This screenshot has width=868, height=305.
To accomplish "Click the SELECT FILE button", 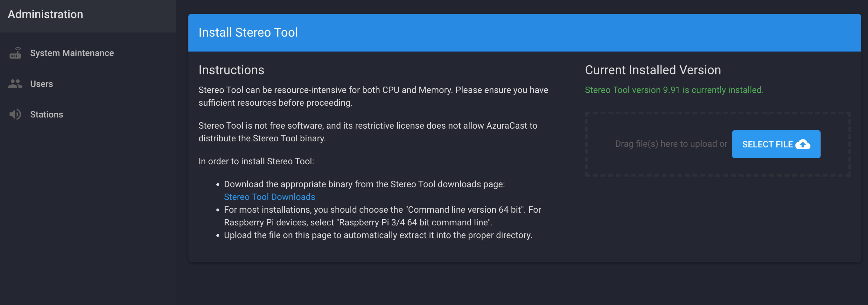I will (776, 144).
